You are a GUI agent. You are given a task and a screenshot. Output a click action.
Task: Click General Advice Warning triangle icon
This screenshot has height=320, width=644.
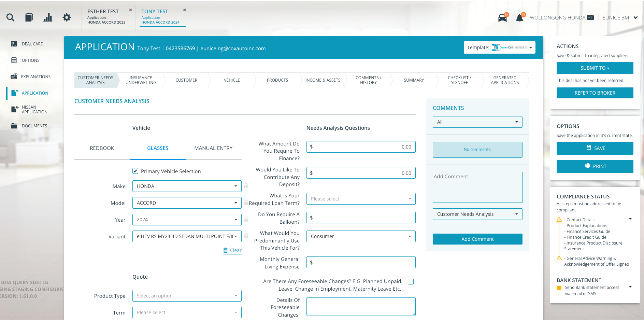559,258
